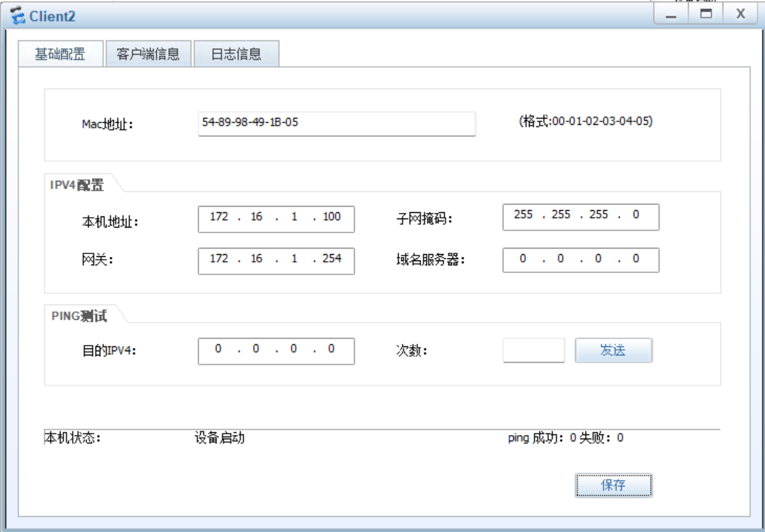
Task: Click the 域名服务器 field
Action: click(x=581, y=260)
